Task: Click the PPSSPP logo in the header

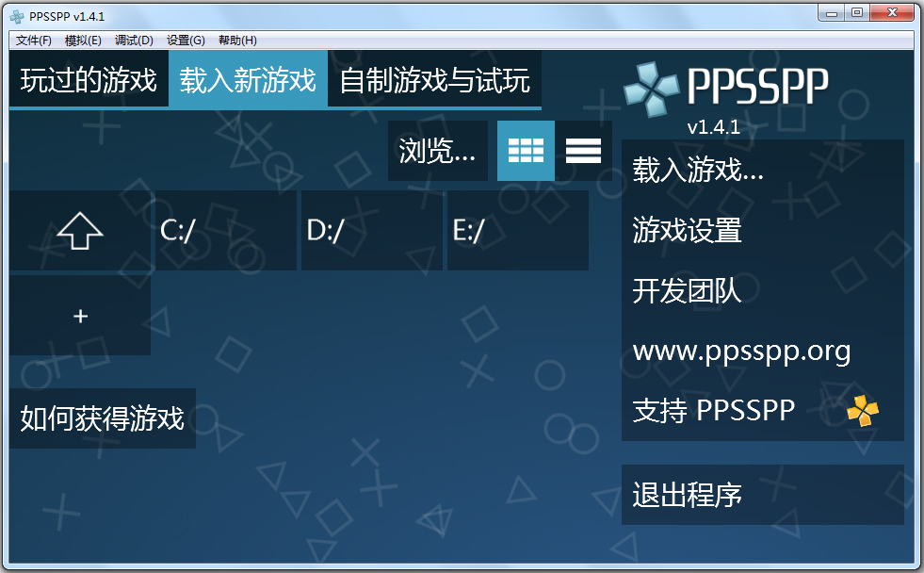Action: pyautogui.click(x=726, y=89)
